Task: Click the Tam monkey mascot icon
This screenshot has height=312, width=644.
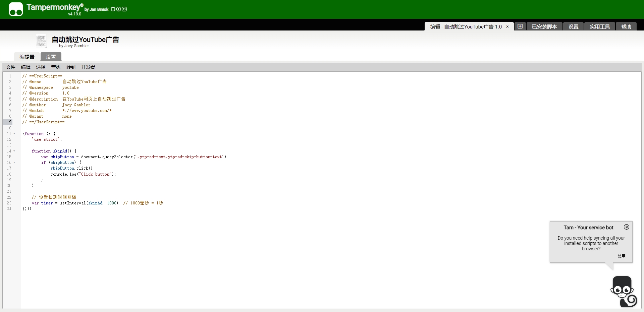Action: 623,291
